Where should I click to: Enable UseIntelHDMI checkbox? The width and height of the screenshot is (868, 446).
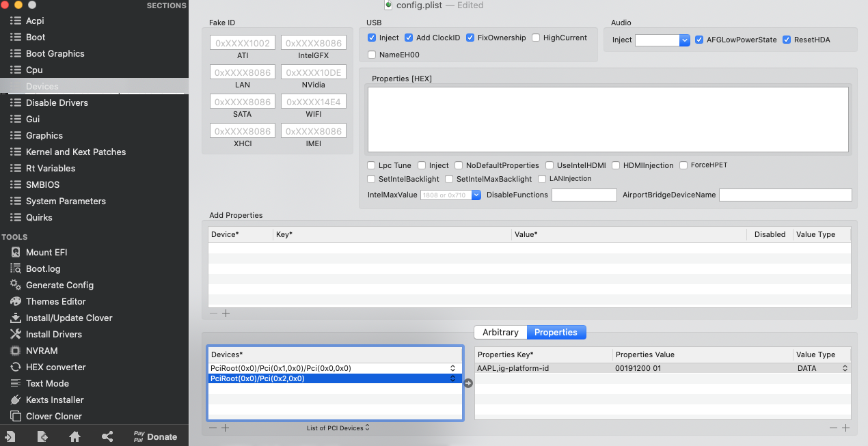(550, 165)
